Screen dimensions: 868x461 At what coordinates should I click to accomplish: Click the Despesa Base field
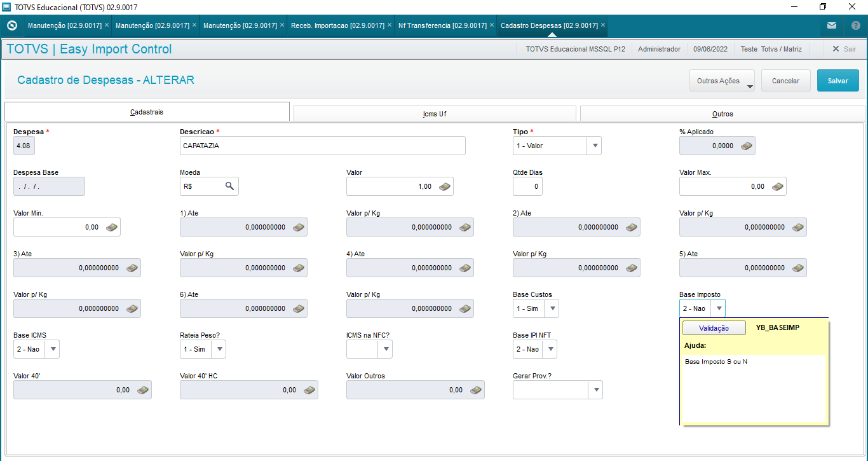click(x=49, y=186)
